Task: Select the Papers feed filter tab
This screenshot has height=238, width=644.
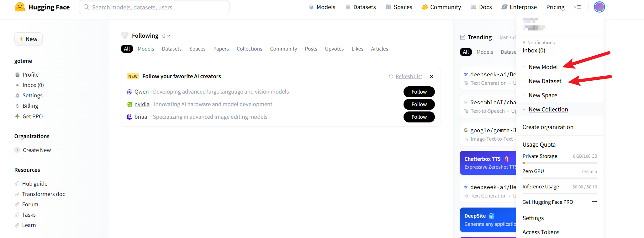Action: tap(221, 49)
